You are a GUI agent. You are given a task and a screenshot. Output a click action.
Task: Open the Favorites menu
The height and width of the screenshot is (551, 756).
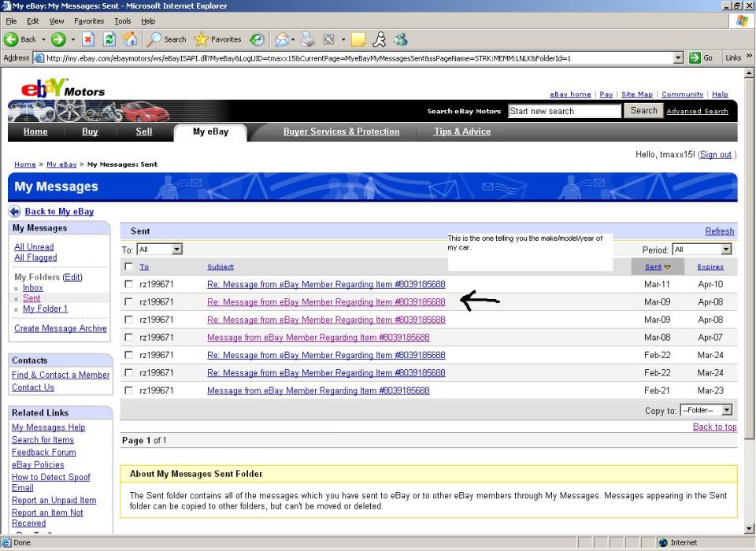[x=89, y=21]
